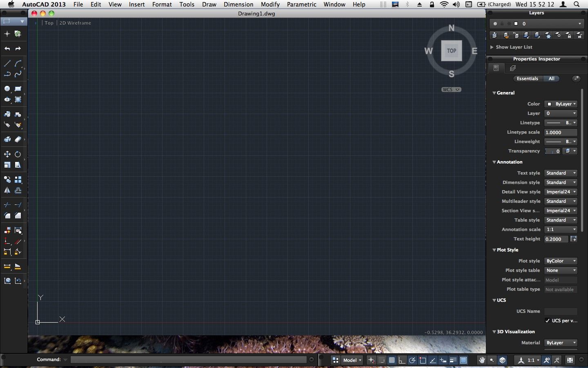Click the Pan hand icon in status bar
This screenshot has width=588, height=368.
coord(482,360)
